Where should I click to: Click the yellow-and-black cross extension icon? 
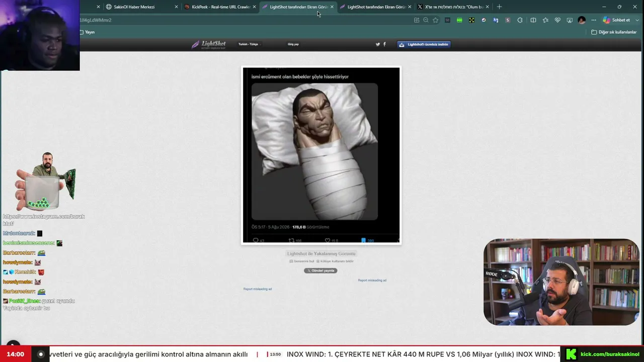point(471,20)
